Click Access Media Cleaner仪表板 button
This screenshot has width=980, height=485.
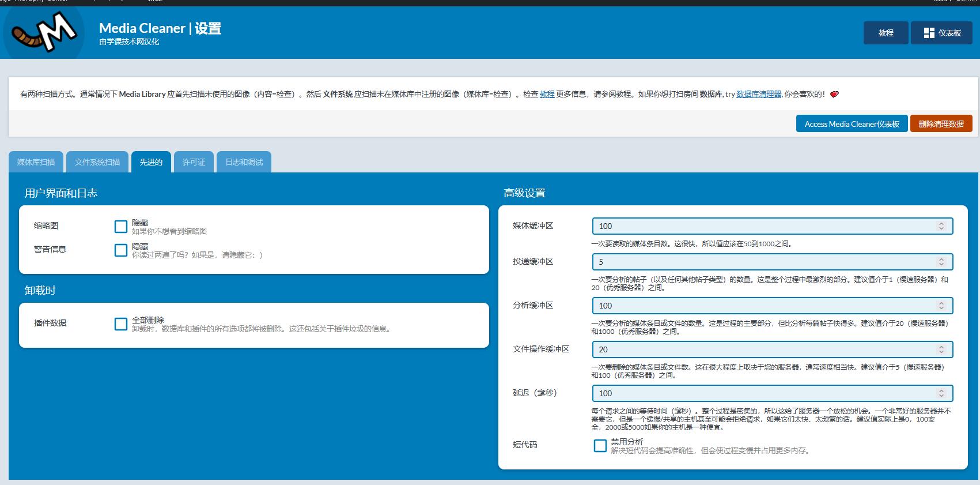click(x=852, y=124)
